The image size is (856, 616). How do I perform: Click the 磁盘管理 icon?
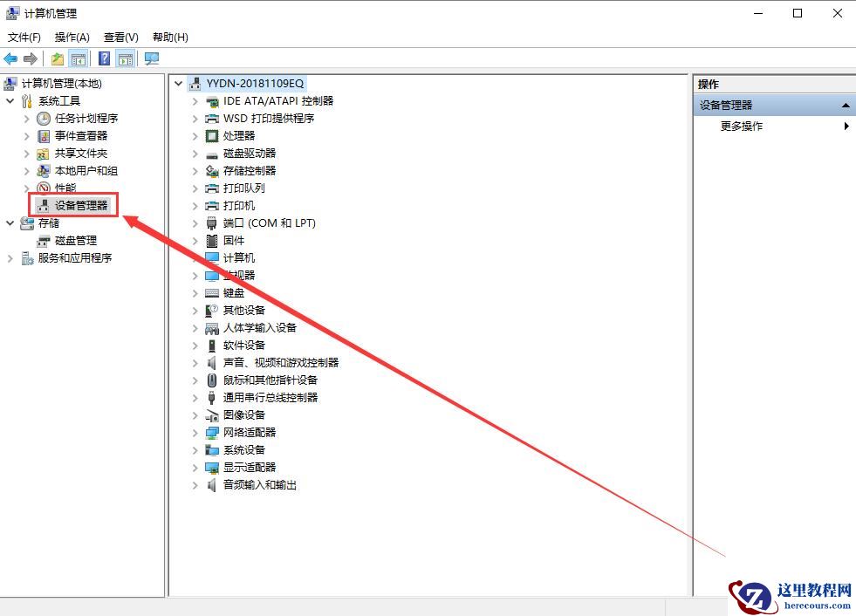[x=43, y=241]
